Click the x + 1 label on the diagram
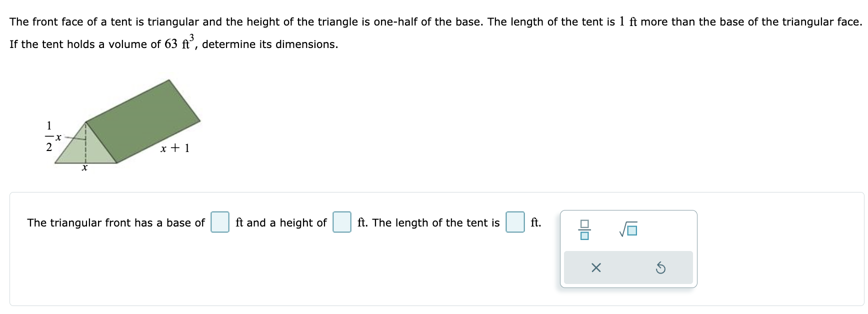This screenshot has width=868, height=314. 174,147
